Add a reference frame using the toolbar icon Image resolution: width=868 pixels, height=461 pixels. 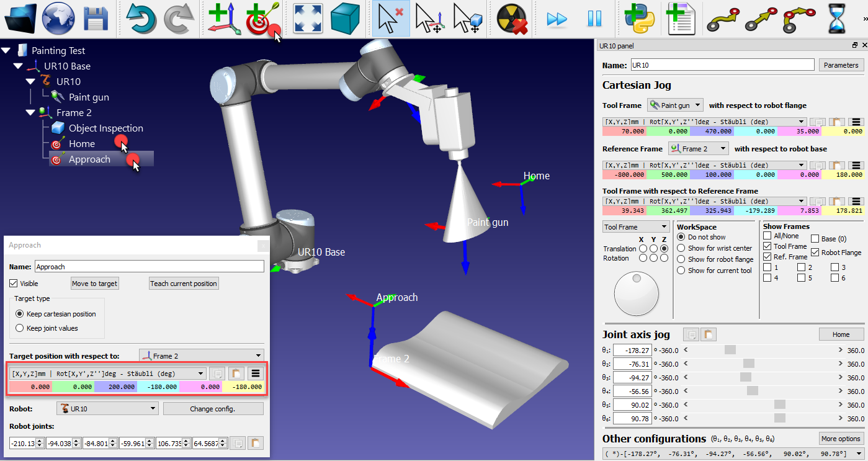tap(224, 17)
